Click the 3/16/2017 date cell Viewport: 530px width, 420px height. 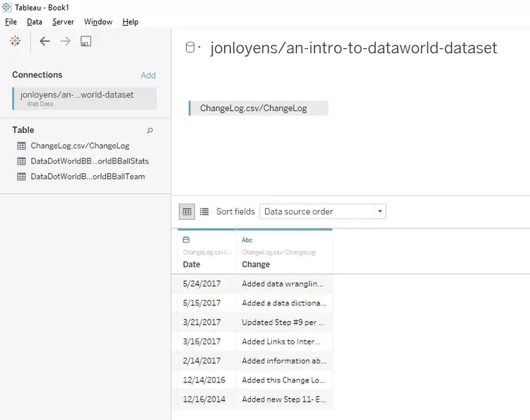pyautogui.click(x=207, y=342)
